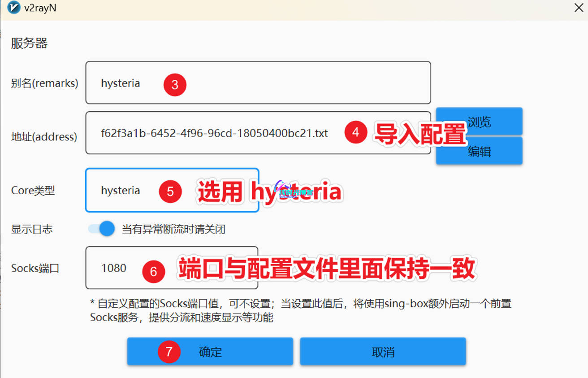The image size is (588, 378).
Task: Click the red step marker numbered 3
Action: (175, 85)
